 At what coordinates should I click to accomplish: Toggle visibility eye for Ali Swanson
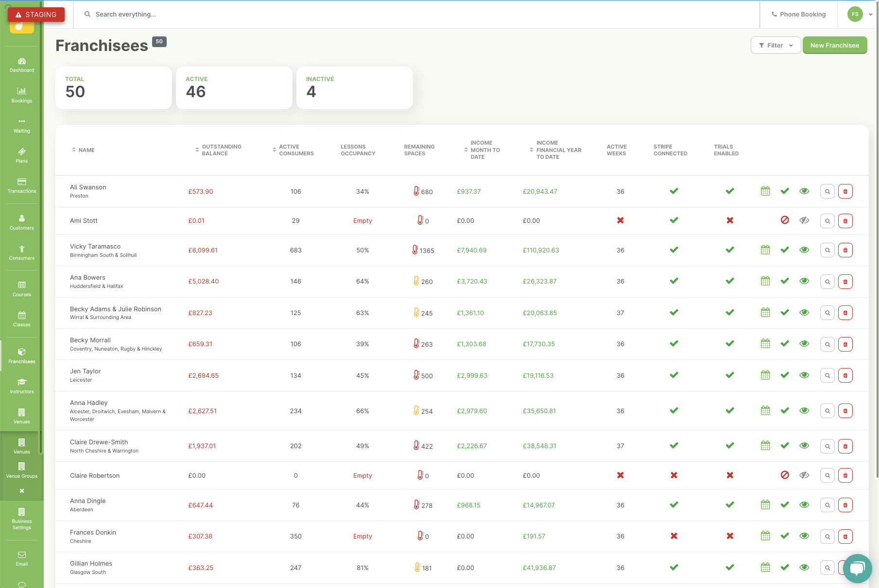click(x=804, y=191)
